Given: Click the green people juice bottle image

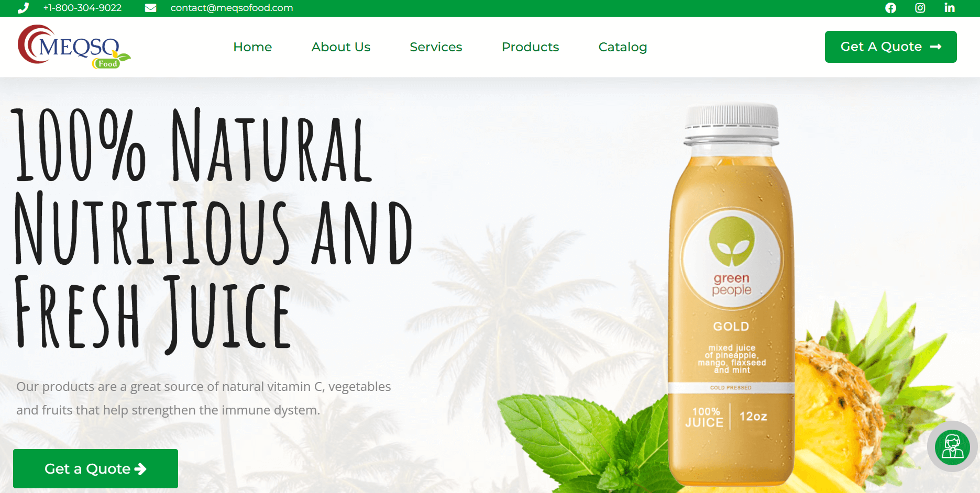Looking at the screenshot, I should point(731,293).
